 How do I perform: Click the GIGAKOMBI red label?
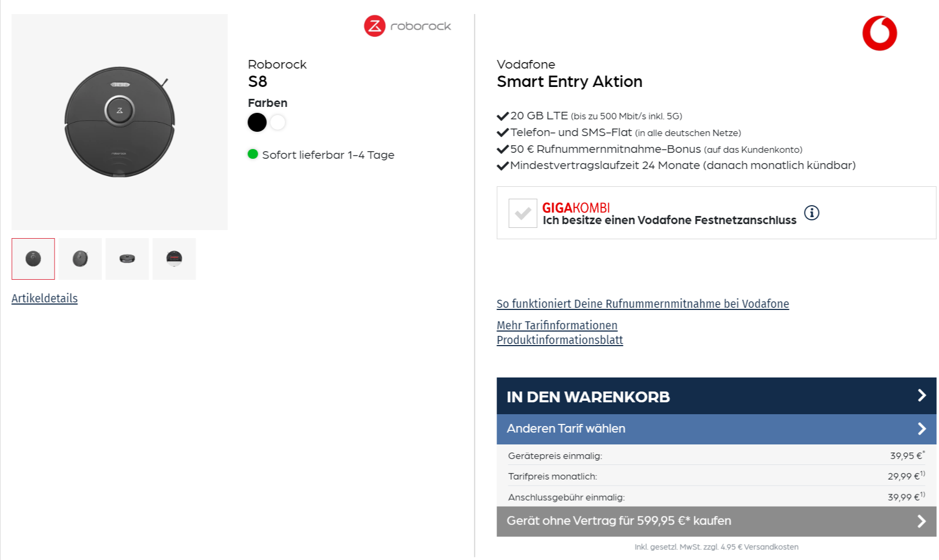coord(576,208)
